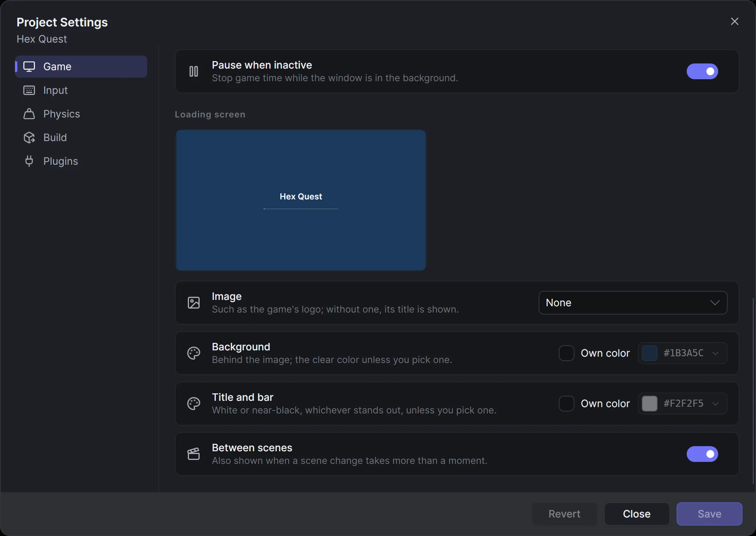Image resolution: width=756 pixels, height=536 pixels.
Task: Click the Hex Quest loading screen preview
Action: click(x=301, y=200)
